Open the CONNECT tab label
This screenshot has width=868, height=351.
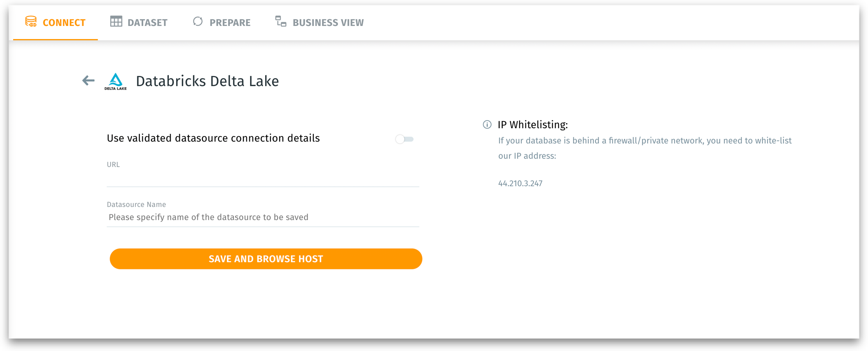(x=64, y=23)
